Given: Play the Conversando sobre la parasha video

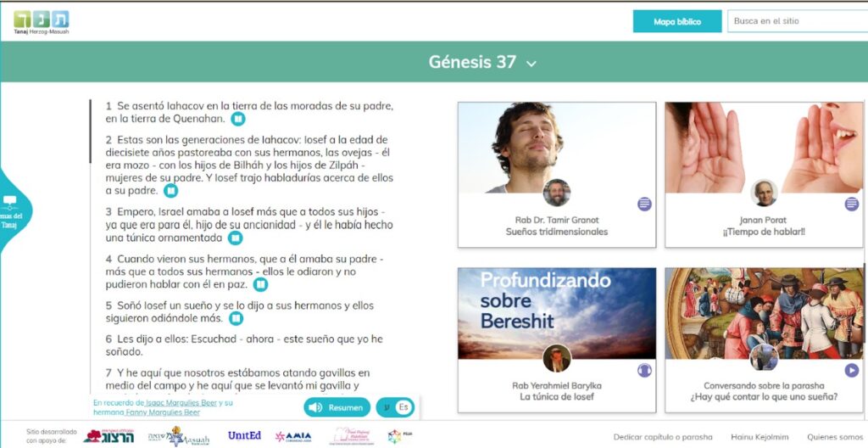Looking at the screenshot, I should [x=852, y=370].
